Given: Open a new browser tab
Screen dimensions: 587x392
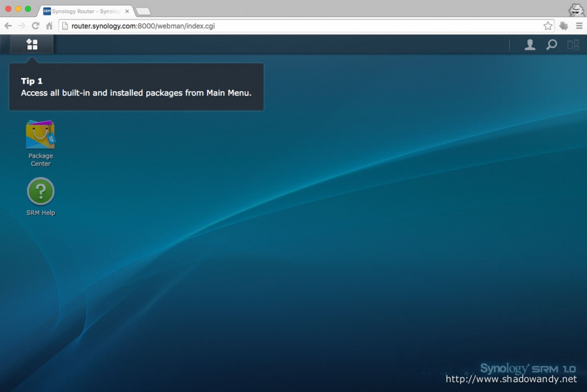Looking at the screenshot, I should pos(143,11).
